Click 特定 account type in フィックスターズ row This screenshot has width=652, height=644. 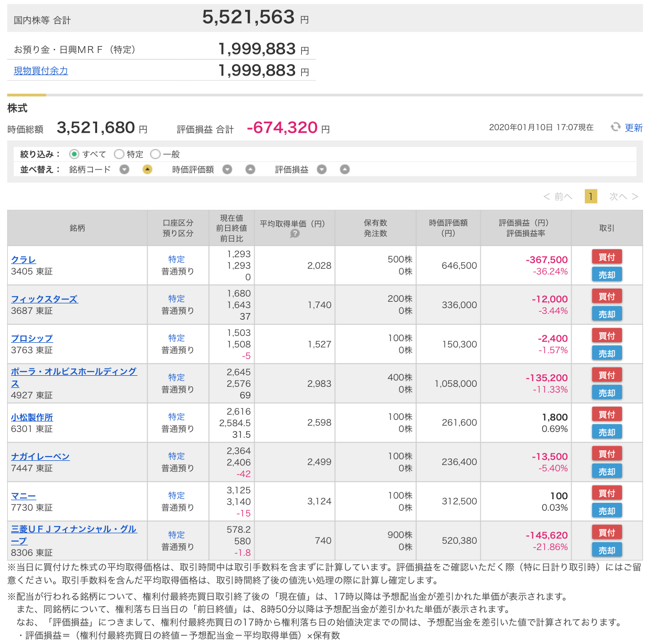click(x=177, y=299)
